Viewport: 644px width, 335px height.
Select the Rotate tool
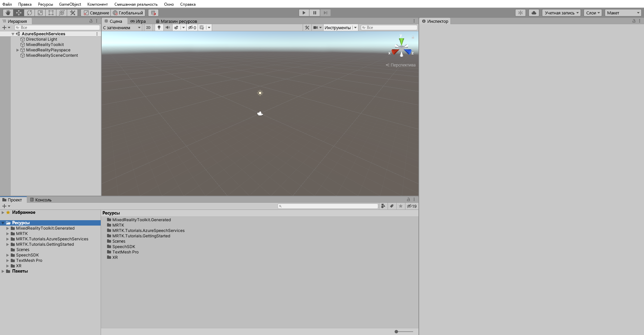30,13
